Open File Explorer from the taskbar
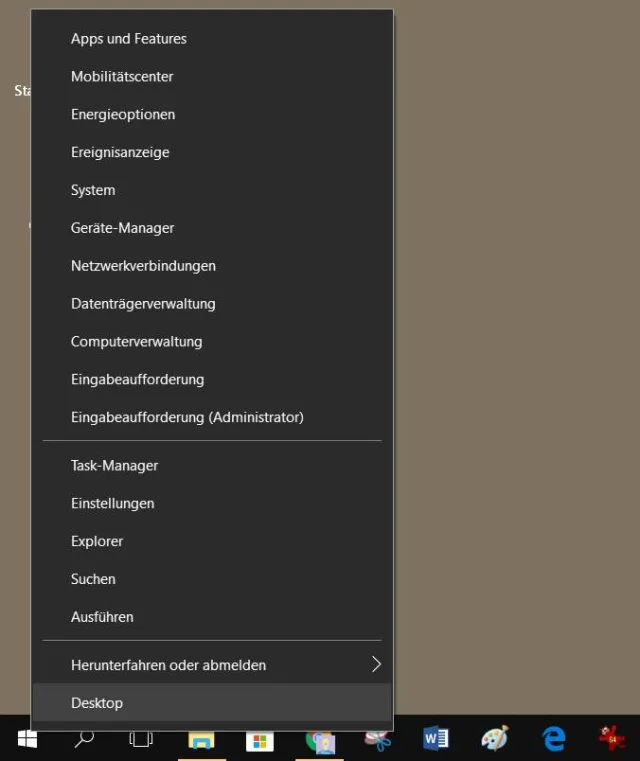Viewport: 640px width, 761px height. tap(201, 740)
